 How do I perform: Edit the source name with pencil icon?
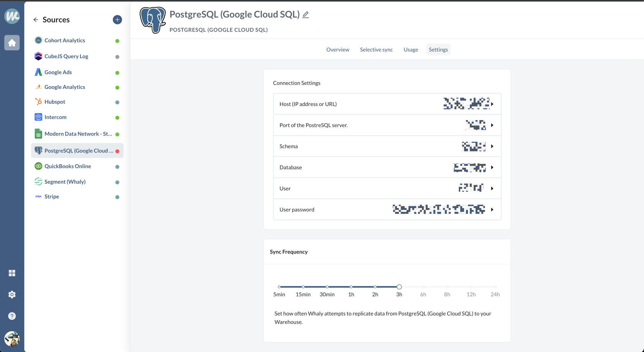point(306,15)
